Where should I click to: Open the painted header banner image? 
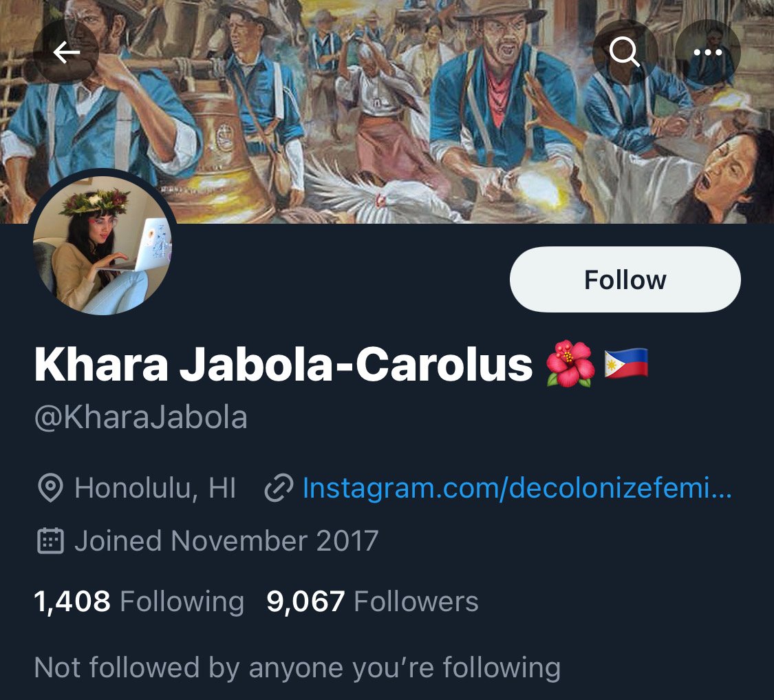[x=387, y=112]
